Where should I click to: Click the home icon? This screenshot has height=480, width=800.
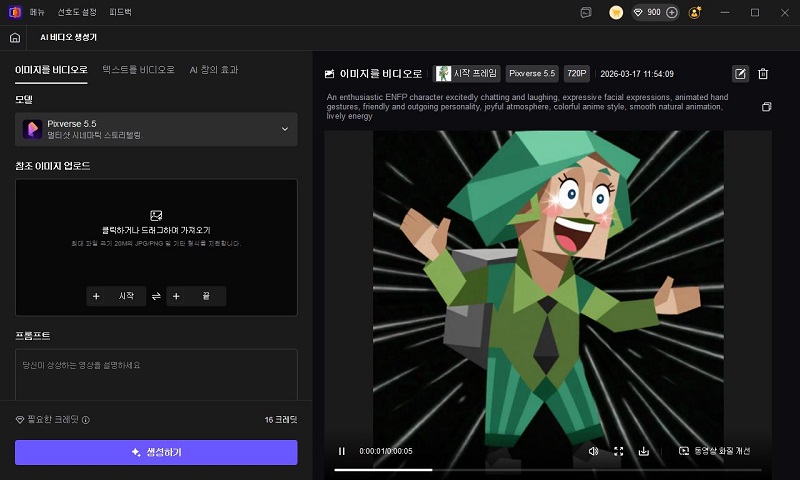(x=15, y=37)
